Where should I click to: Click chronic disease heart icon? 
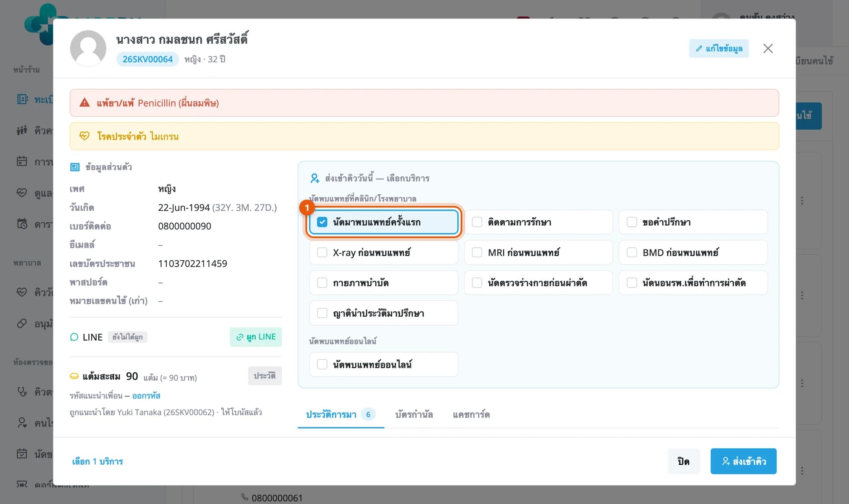(84, 136)
